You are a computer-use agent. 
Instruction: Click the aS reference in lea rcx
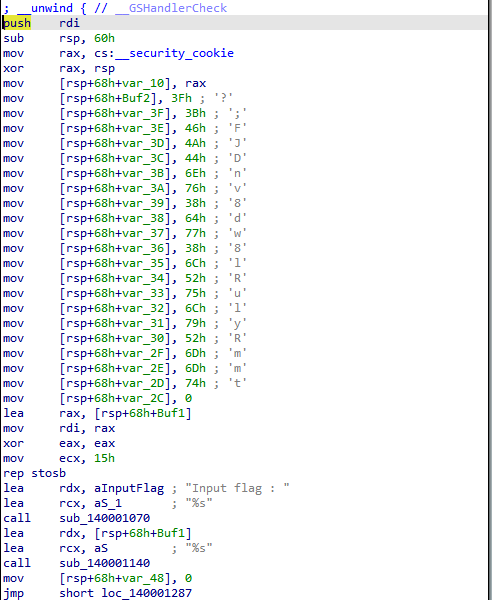pos(101,548)
